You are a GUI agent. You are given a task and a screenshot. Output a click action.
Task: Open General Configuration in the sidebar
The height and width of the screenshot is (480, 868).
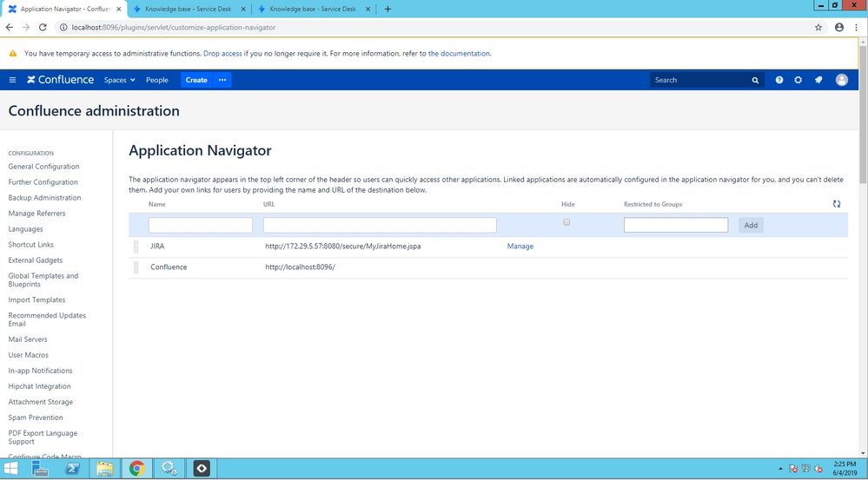coord(43,167)
